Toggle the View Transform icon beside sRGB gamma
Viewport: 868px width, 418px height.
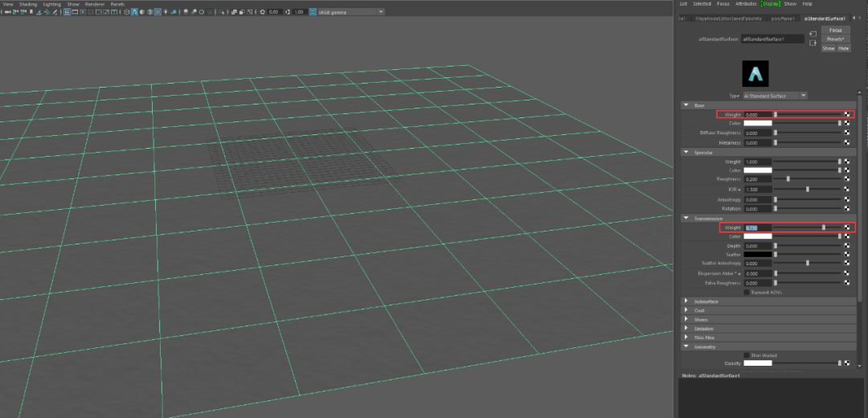pos(313,11)
